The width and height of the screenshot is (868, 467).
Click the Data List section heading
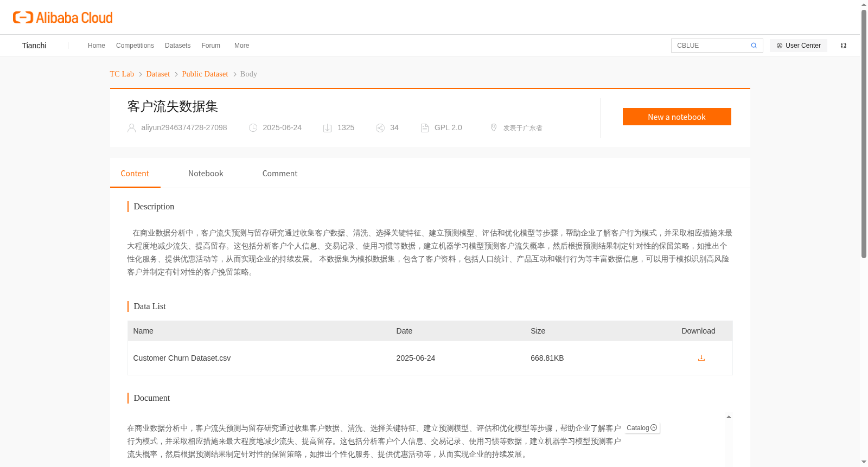pyautogui.click(x=150, y=306)
